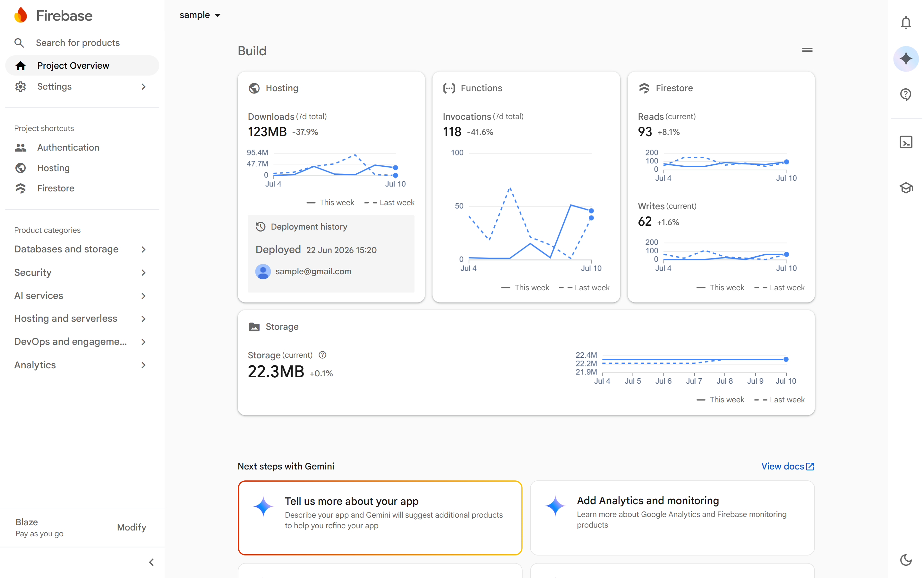Click the 22.3MB storage value
The width and height of the screenshot is (924, 578).
click(276, 372)
